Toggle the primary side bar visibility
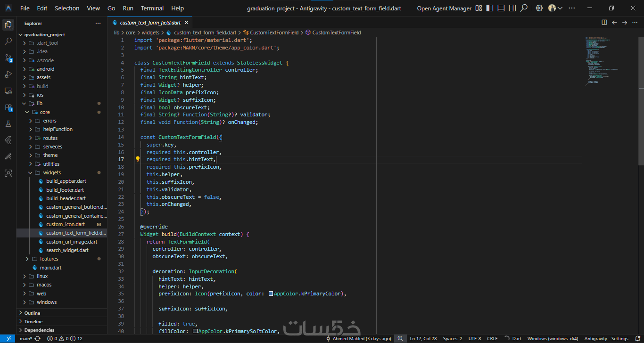Viewport: 644px width, 343px height. pyautogui.click(x=490, y=8)
